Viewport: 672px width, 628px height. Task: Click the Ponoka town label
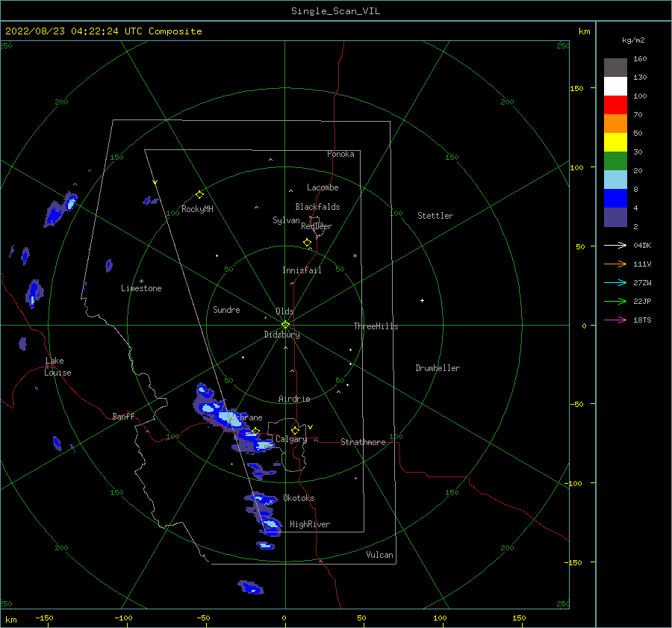click(340, 154)
